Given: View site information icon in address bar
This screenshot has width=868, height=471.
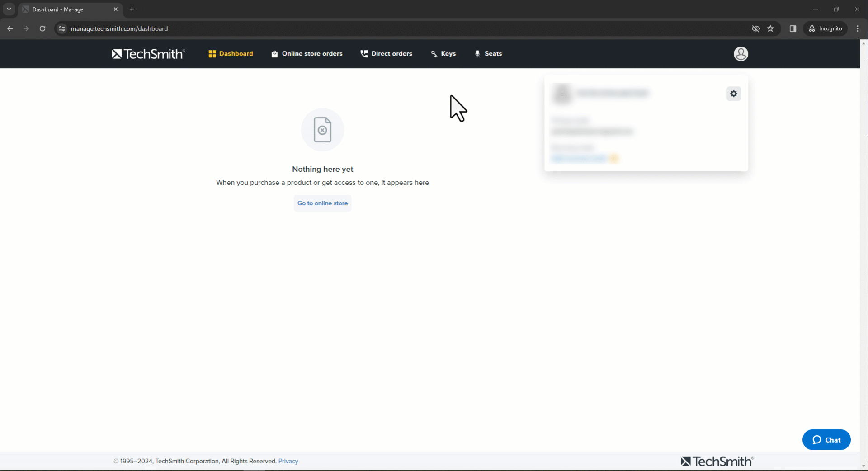Looking at the screenshot, I should tap(62, 28).
